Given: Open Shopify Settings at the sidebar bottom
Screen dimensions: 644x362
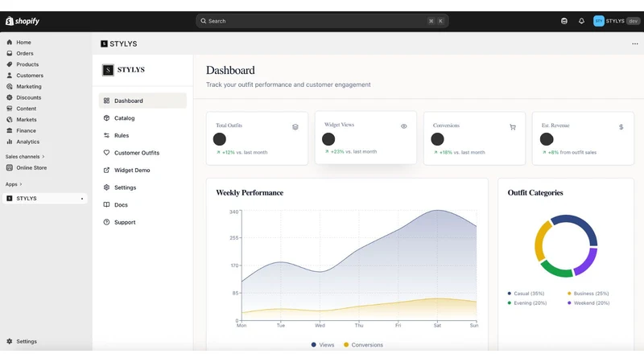Looking at the screenshot, I should click(x=27, y=341).
